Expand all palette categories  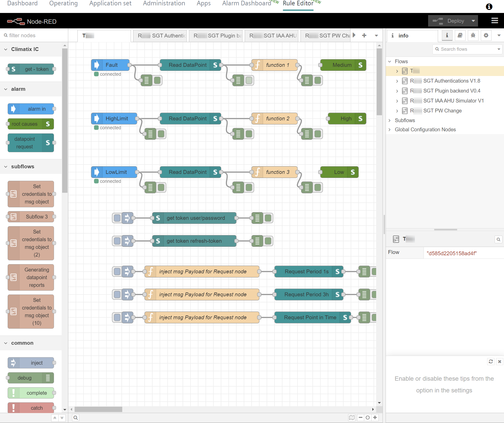[x=62, y=418]
